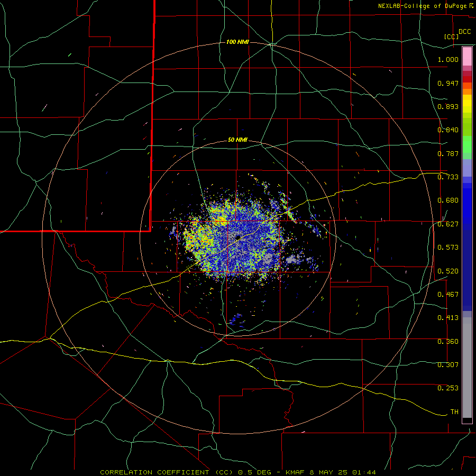Select the 0.893 legend value
The image size is (476, 476).
pos(448,106)
